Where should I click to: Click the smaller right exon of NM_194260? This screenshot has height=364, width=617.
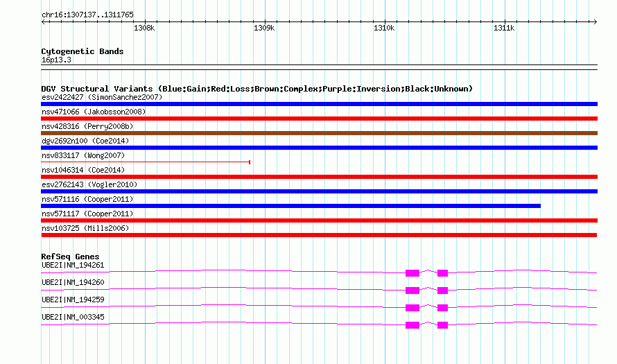coord(443,291)
